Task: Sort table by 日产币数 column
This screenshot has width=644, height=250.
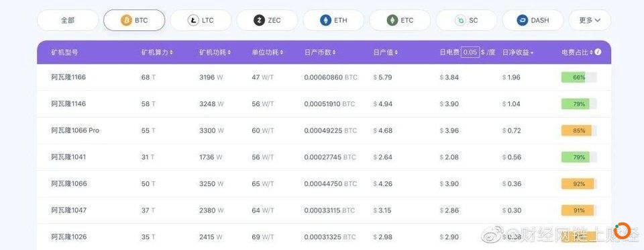Action: [321, 52]
